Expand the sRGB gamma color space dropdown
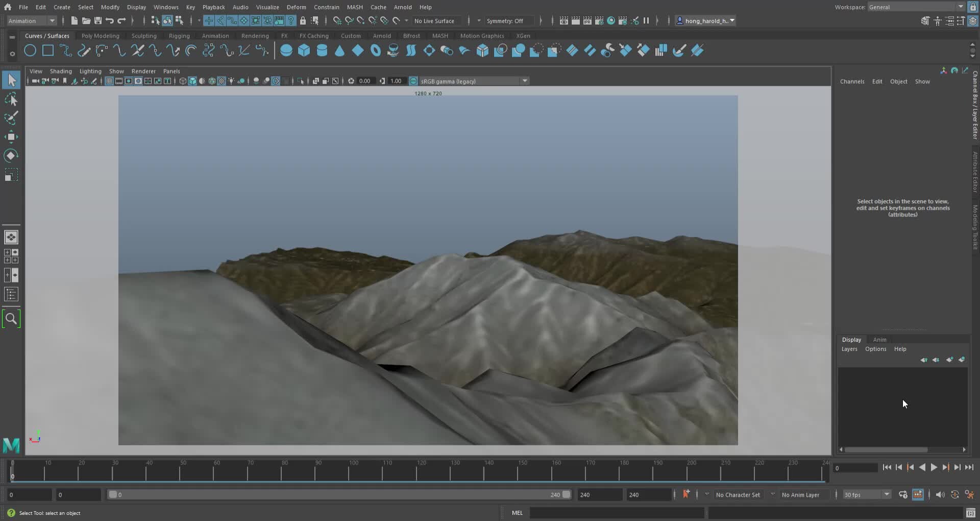 (x=524, y=81)
